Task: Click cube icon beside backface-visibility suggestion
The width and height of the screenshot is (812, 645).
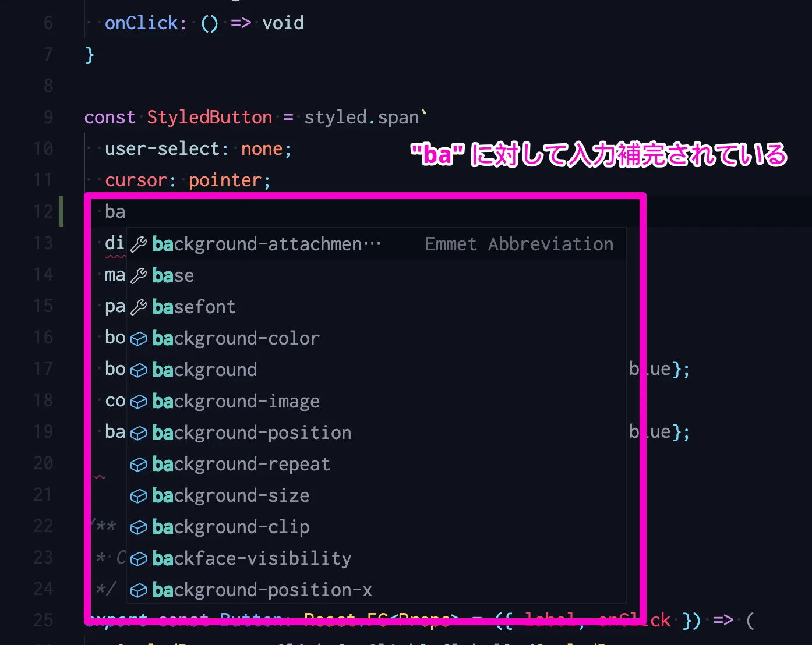Action: (x=139, y=559)
